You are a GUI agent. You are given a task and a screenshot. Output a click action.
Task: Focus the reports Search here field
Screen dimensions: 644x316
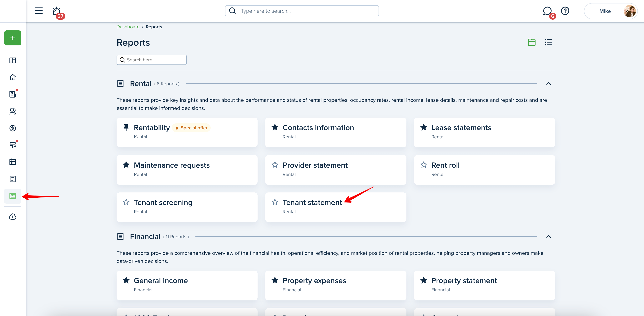point(152,60)
